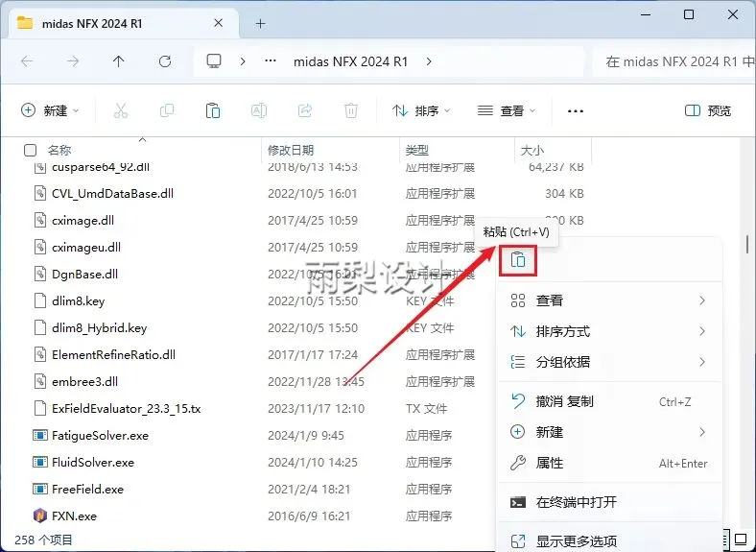Open the 排序 sort dropdown in toolbar

tap(421, 111)
